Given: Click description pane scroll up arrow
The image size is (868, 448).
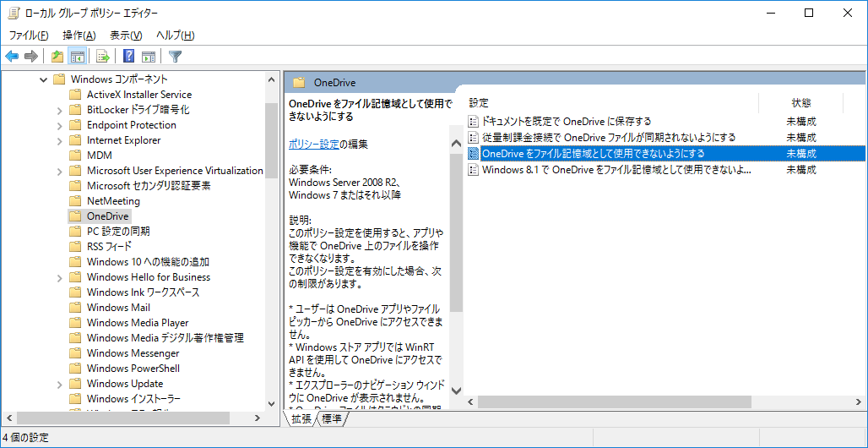Looking at the screenshot, I should click(x=457, y=144).
